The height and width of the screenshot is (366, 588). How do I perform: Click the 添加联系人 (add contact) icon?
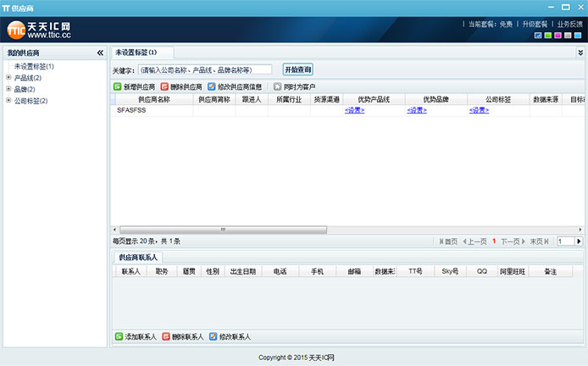click(118, 336)
